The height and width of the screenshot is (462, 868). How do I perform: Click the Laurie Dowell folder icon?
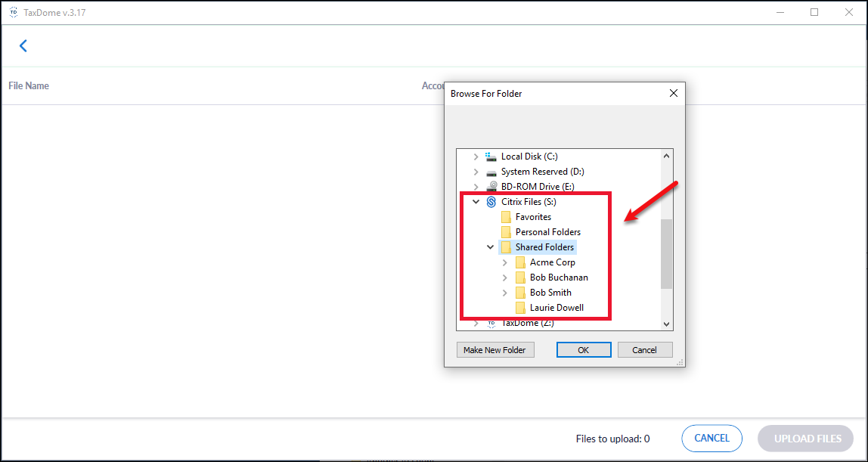pyautogui.click(x=520, y=308)
